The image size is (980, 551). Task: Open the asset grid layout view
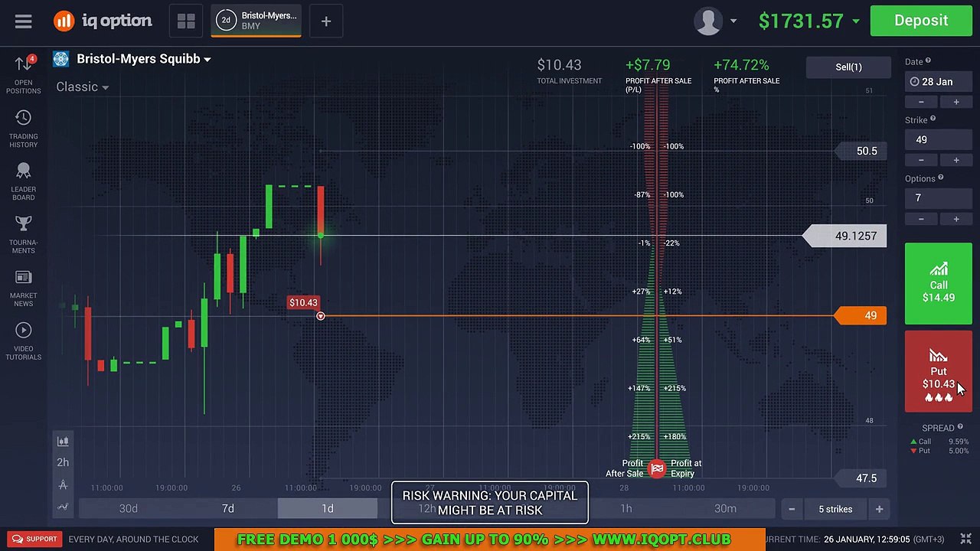186,21
